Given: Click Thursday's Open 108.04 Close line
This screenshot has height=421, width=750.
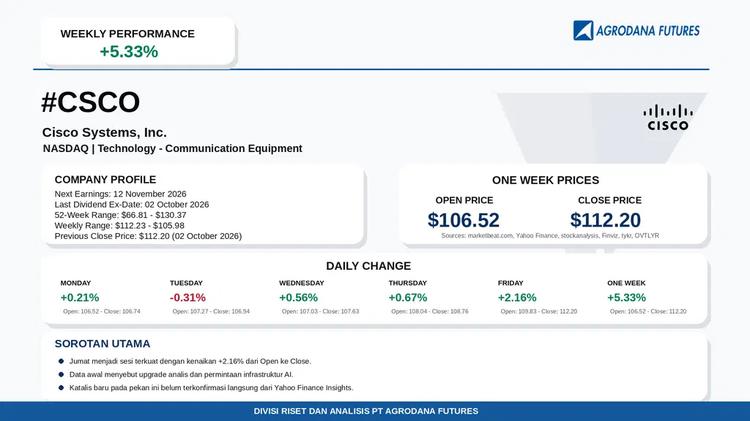Looking at the screenshot, I should coord(430,311).
